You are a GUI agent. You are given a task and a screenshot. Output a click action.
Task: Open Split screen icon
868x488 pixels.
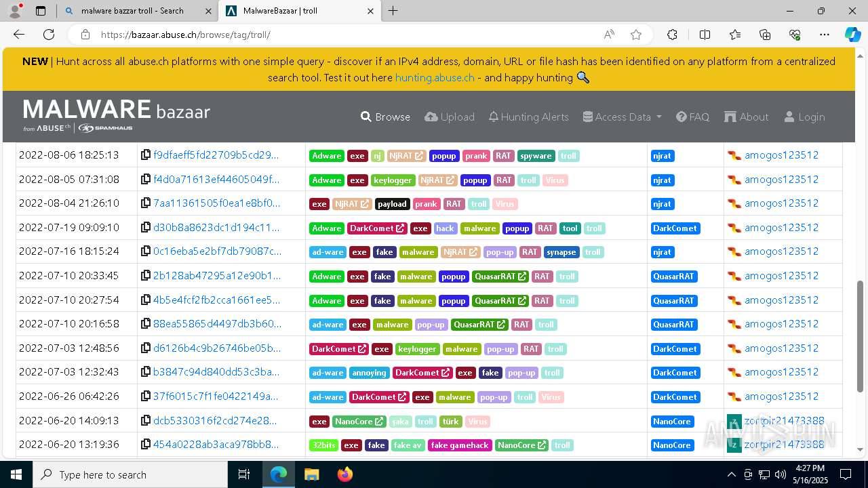click(705, 35)
